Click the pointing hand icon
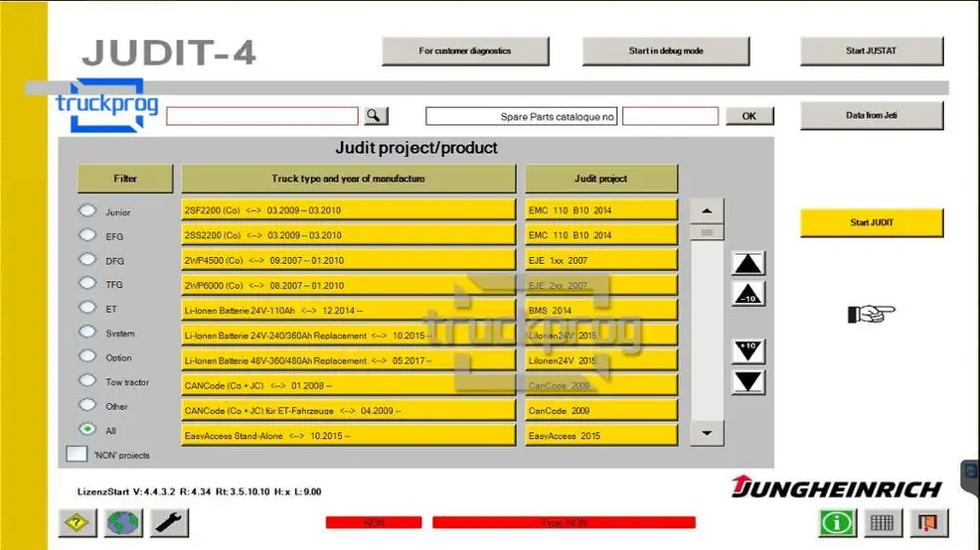This screenshot has height=550, width=980. tap(871, 314)
